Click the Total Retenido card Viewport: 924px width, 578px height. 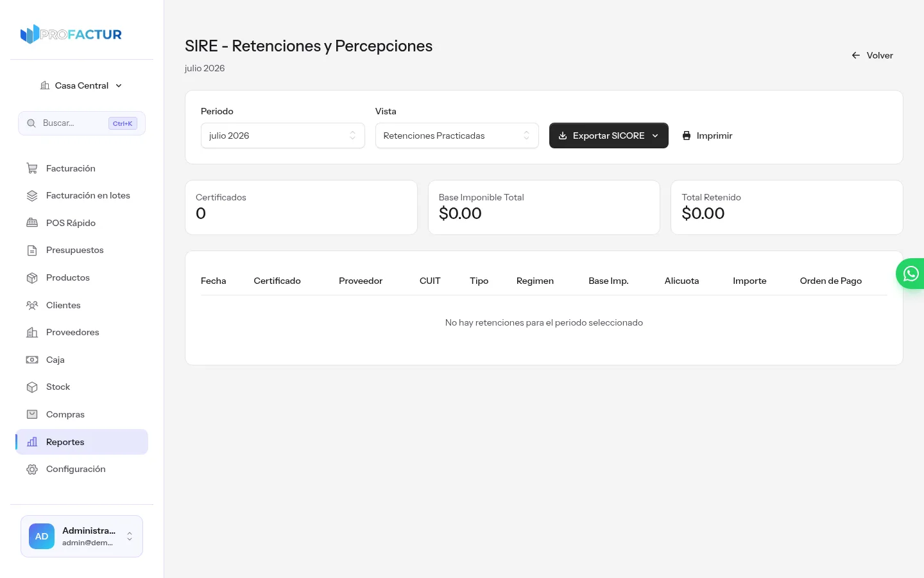click(787, 207)
